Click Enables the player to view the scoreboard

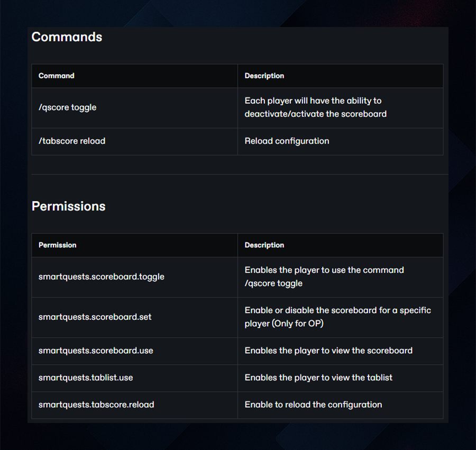click(328, 350)
